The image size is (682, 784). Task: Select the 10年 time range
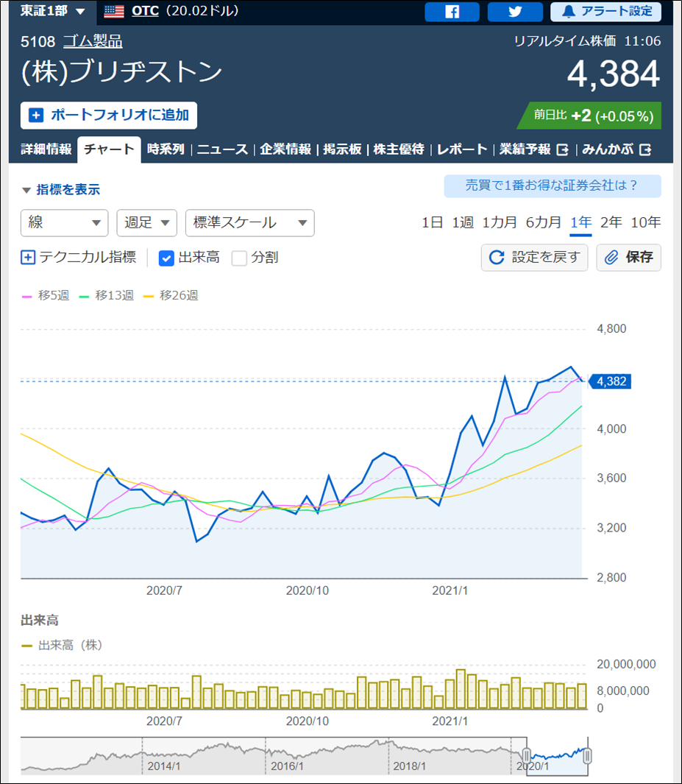pyautogui.click(x=645, y=222)
